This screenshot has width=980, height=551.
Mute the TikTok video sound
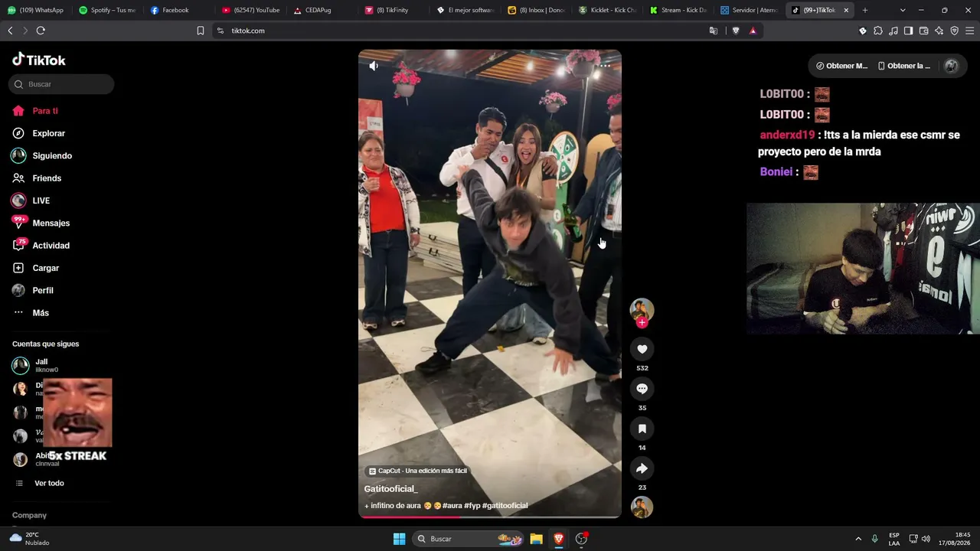(374, 66)
